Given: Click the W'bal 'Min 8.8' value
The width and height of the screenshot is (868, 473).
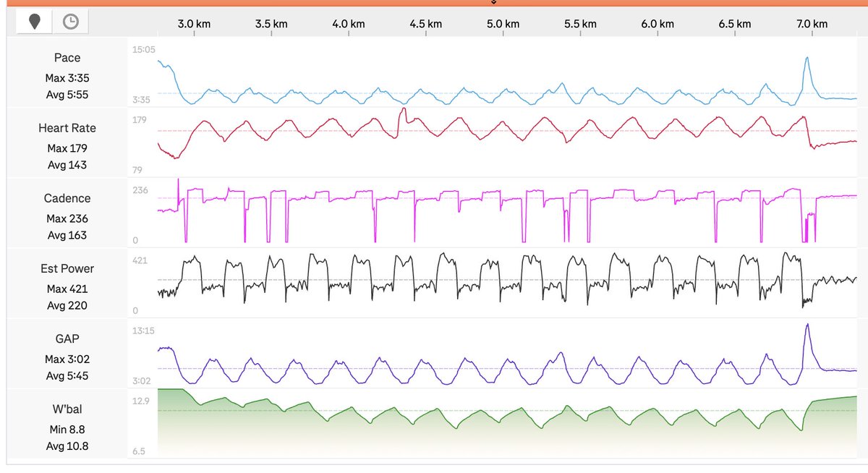Looking at the screenshot, I should pos(67,430).
